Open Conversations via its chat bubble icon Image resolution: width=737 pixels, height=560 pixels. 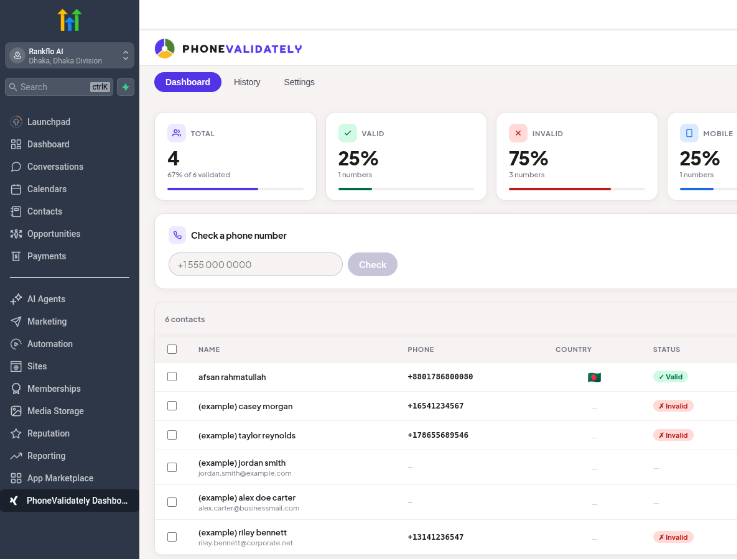click(16, 167)
